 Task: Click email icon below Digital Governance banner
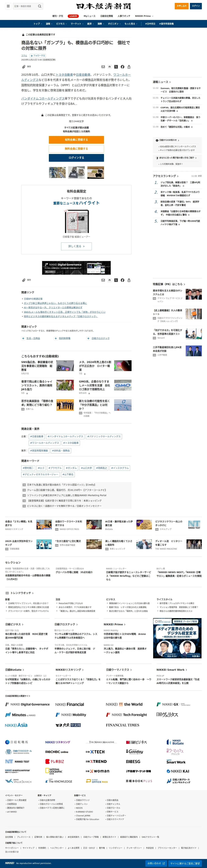click(103, 280)
